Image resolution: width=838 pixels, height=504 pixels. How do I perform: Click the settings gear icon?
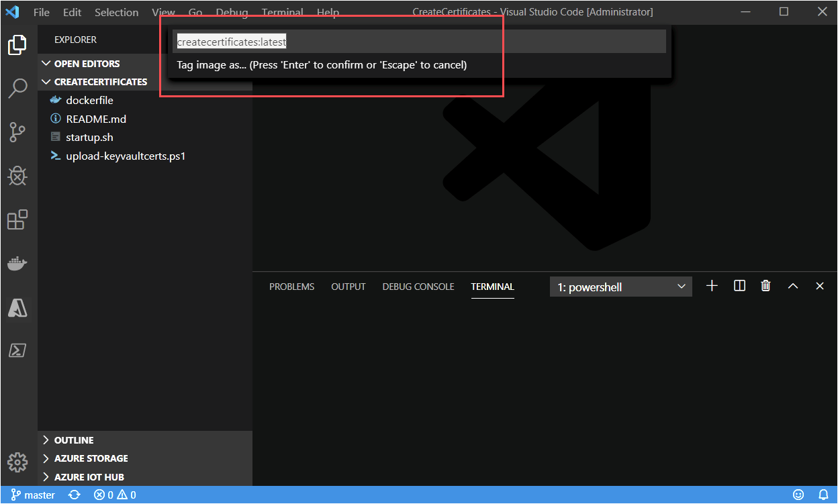pyautogui.click(x=17, y=462)
